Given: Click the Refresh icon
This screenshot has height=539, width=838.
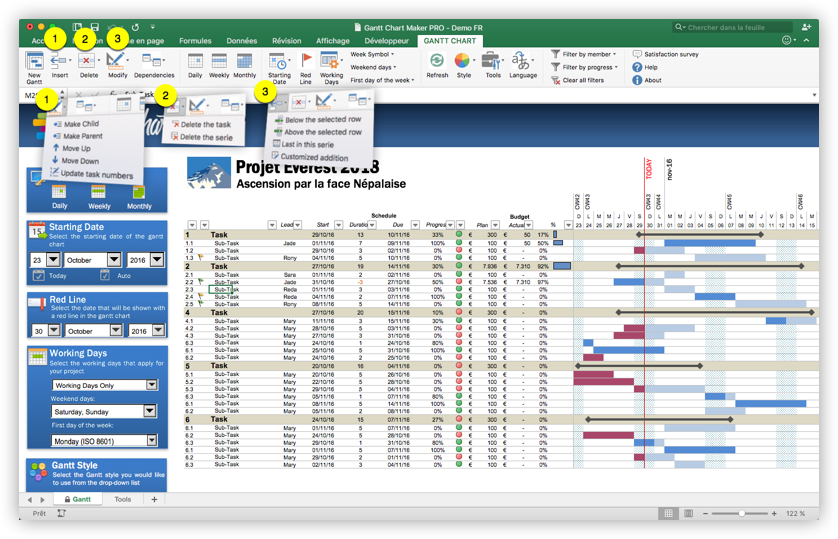Looking at the screenshot, I should coord(437,61).
